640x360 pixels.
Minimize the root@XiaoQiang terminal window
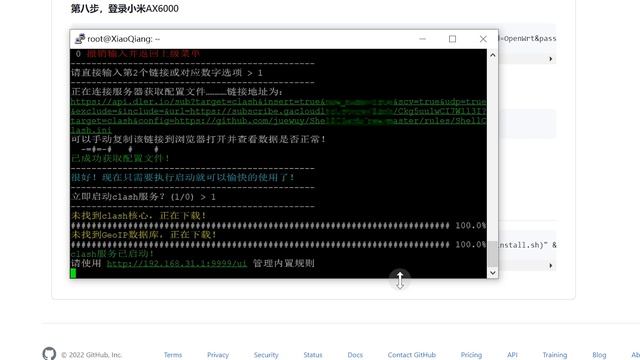coord(422,39)
